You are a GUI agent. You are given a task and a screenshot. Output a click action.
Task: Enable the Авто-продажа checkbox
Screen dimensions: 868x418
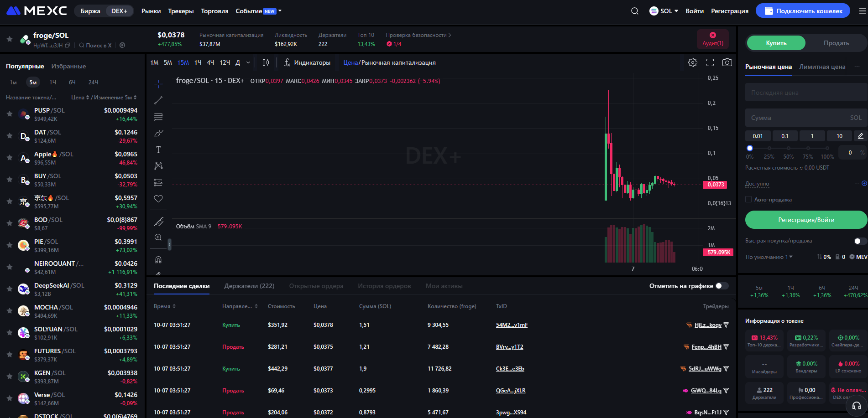(748, 199)
